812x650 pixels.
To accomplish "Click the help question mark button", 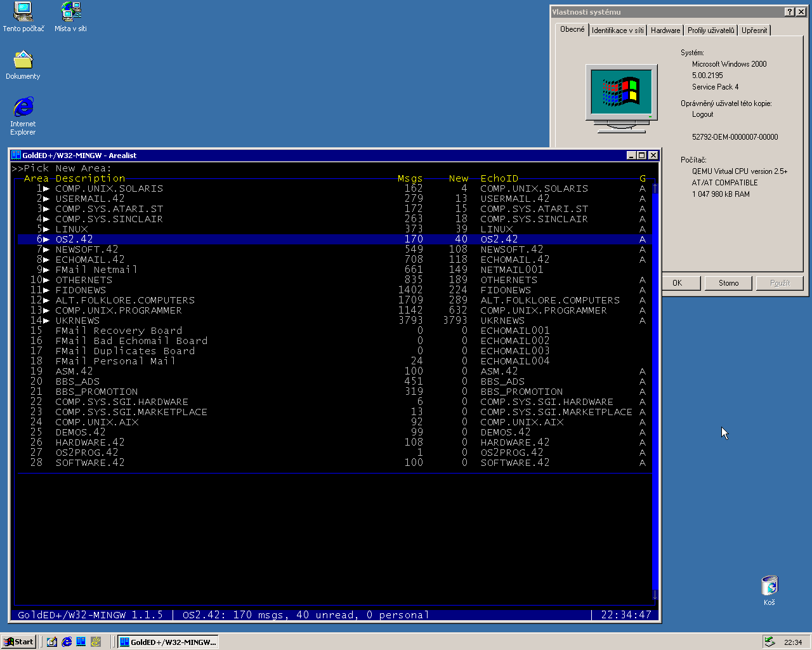I will (789, 12).
